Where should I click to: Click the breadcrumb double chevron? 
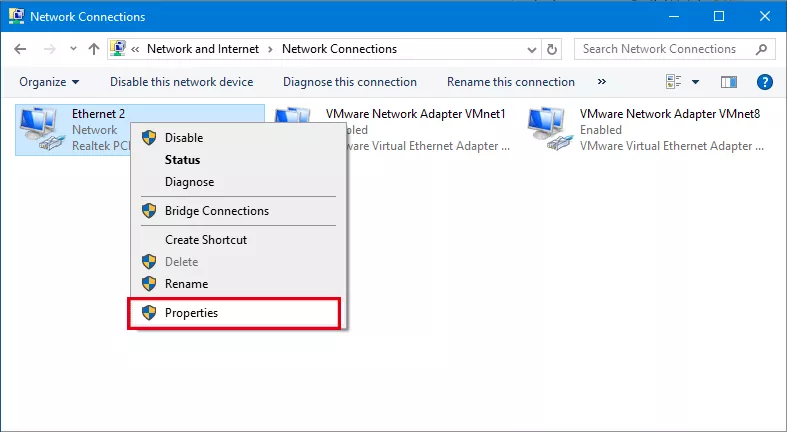point(135,49)
